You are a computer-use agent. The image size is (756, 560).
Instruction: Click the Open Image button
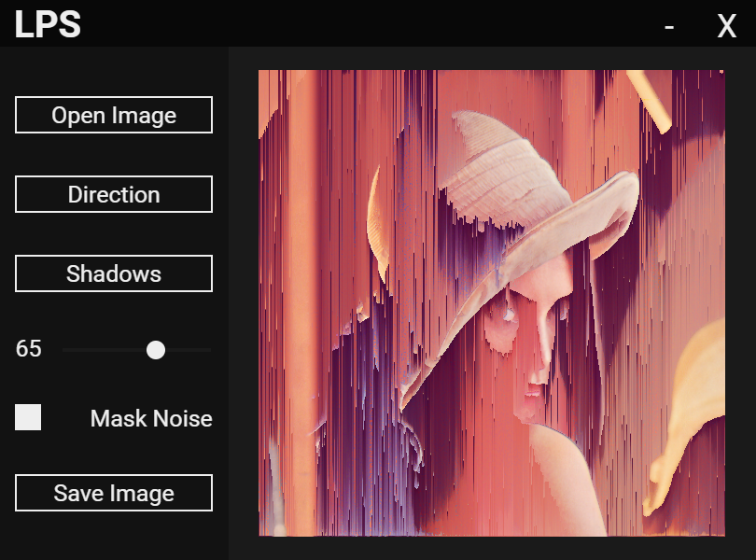click(114, 115)
